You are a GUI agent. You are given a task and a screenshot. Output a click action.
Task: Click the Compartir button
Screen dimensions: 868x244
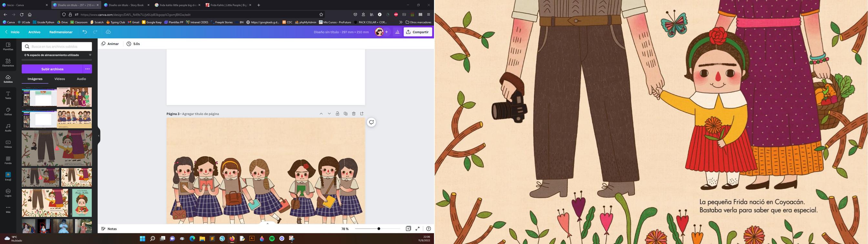pos(418,32)
